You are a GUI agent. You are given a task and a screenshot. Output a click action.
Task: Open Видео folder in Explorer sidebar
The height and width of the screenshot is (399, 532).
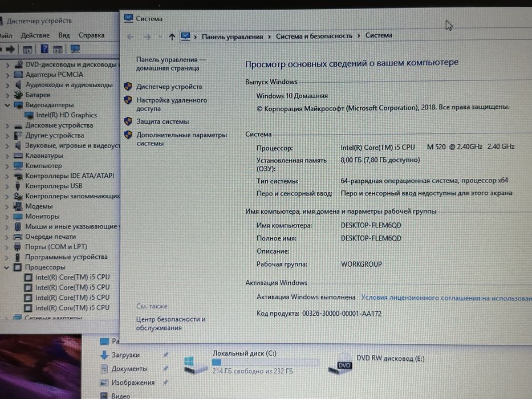(120, 396)
